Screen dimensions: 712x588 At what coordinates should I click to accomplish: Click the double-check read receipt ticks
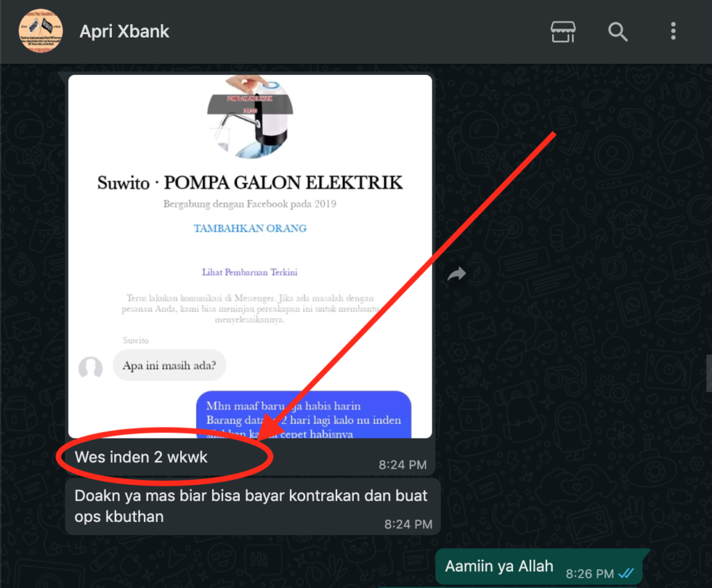coord(626,573)
